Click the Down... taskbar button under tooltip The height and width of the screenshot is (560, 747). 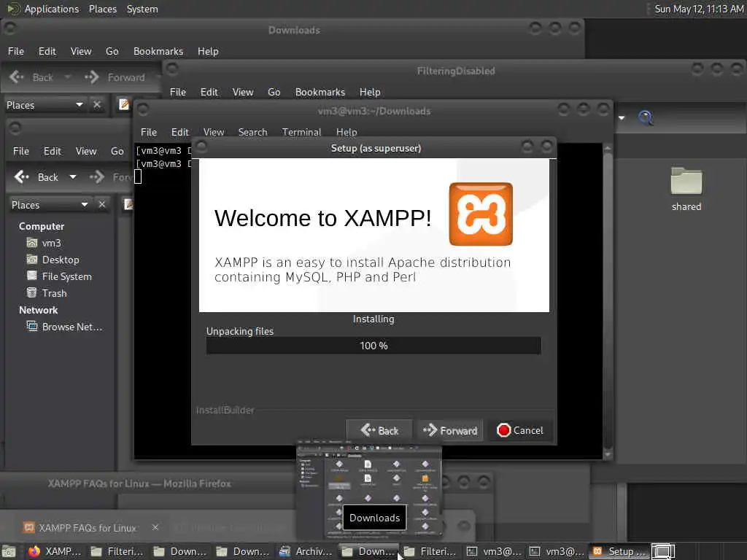coord(369,551)
